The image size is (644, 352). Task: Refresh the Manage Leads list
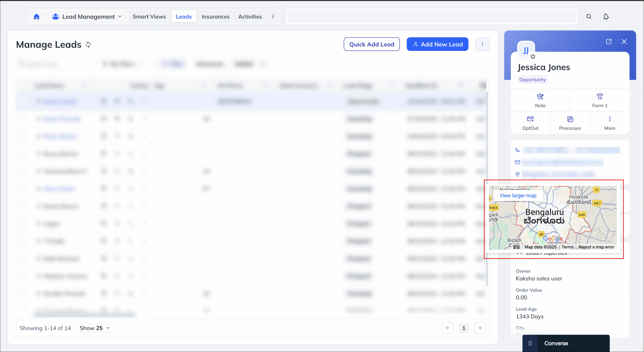click(x=89, y=45)
